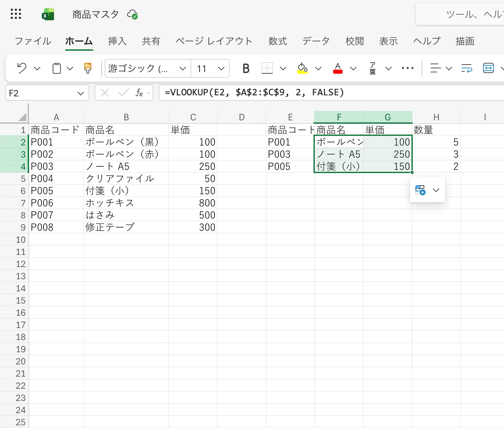Toggle wrap text icon

coord(467,68)
